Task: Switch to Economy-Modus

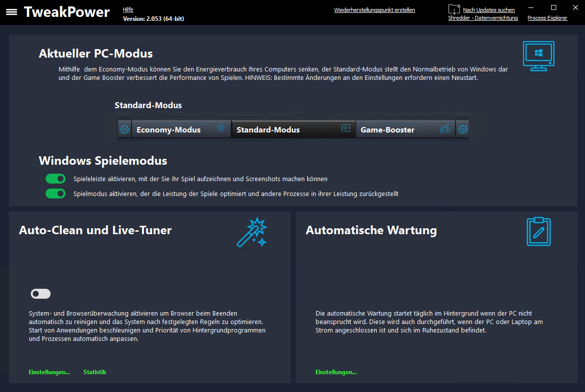Action: tap(169, 130)
